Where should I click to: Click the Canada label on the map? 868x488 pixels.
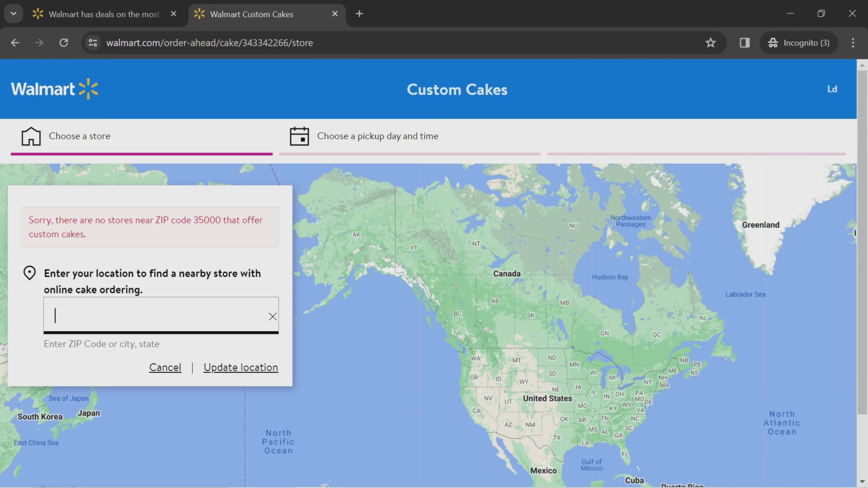pos(507,273)
